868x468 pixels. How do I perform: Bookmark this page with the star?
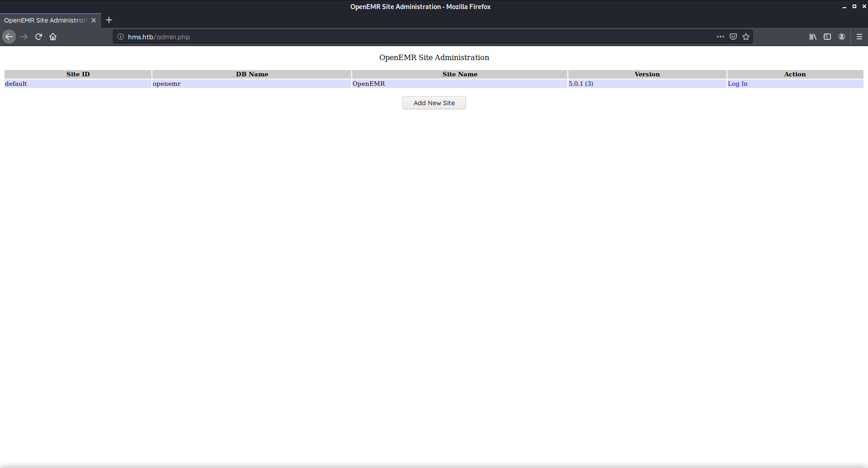pyautogui.click(x=746, y=37)
